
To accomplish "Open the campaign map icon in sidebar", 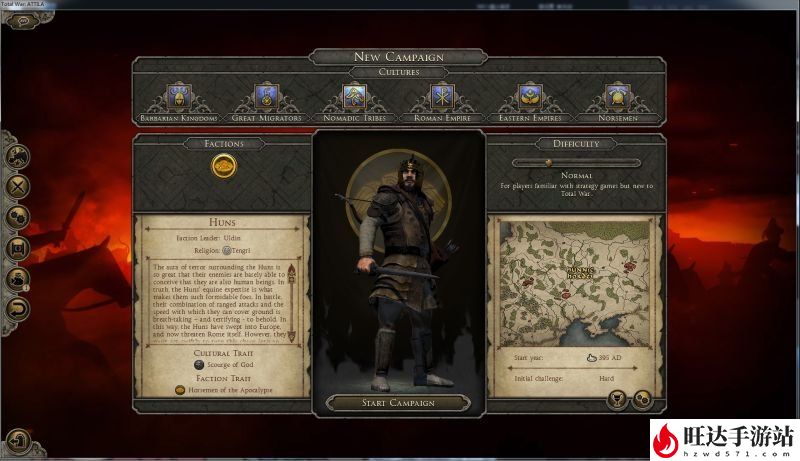I will tap(18, 157).
